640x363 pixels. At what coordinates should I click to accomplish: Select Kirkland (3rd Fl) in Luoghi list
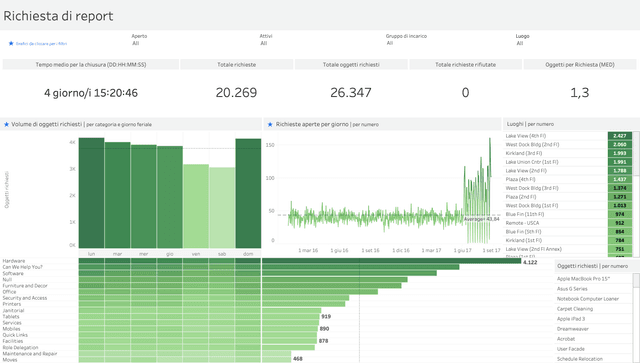[x=524, y=153]
